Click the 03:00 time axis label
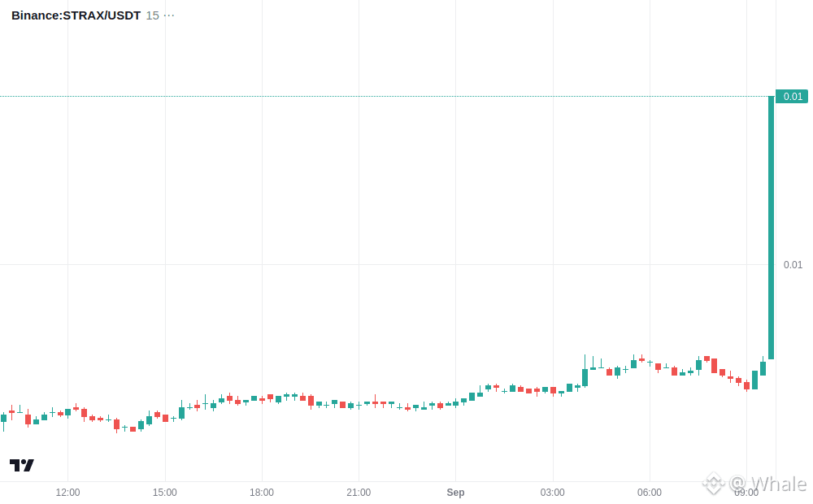This screenshot has width=813, height=504. coord(553,493)
